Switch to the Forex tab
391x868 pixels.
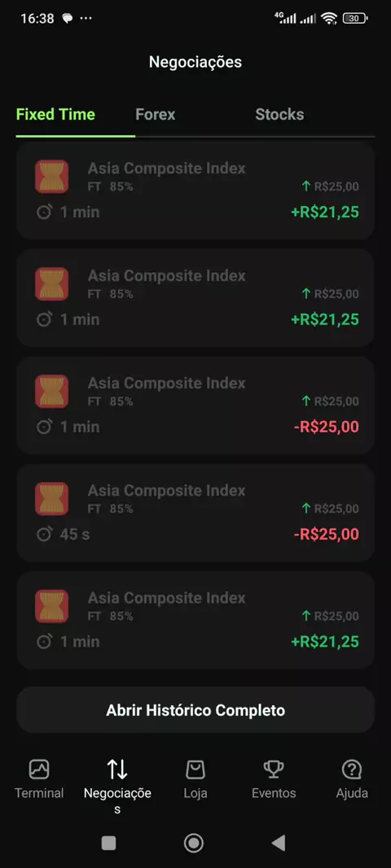pyautogui.click(x=155, y=115)
